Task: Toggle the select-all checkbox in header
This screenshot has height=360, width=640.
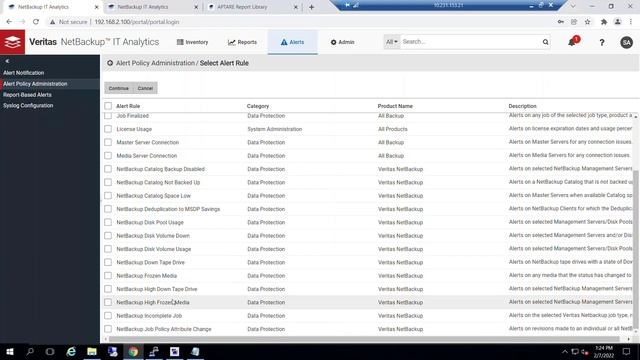Action: point(108,106)
